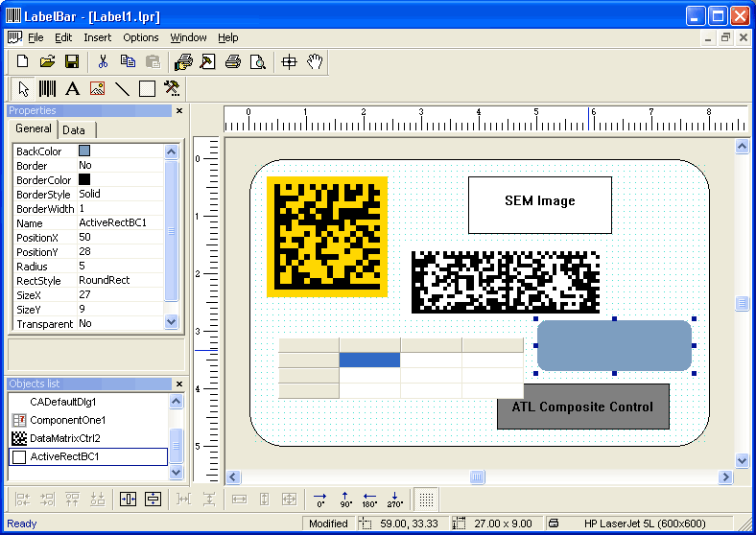The height and width of the screenshot is (535, 756).
Task: Open the Insert menu
Action: pyautogui.click(x=98, y=37)
